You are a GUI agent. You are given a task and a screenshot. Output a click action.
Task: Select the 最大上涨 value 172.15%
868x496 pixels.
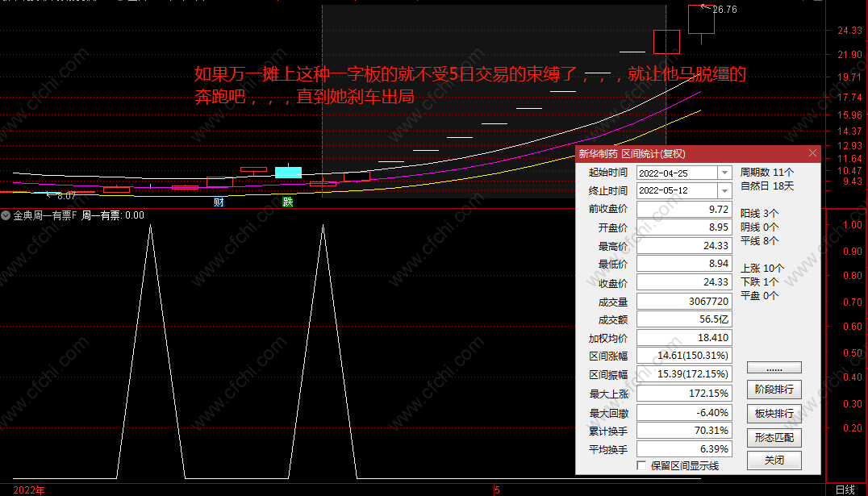684,394
